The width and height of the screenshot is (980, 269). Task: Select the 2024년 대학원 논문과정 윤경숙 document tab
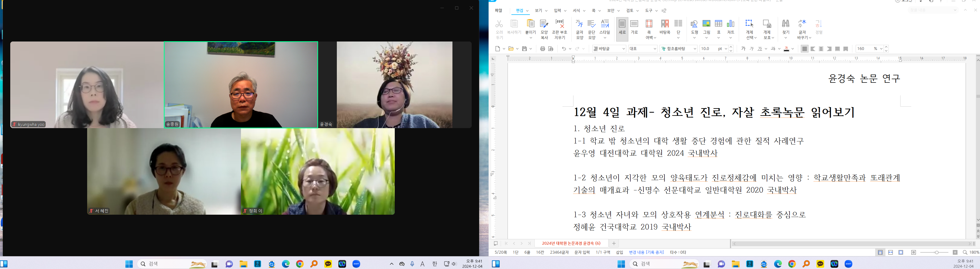click(x=571, y=244)
